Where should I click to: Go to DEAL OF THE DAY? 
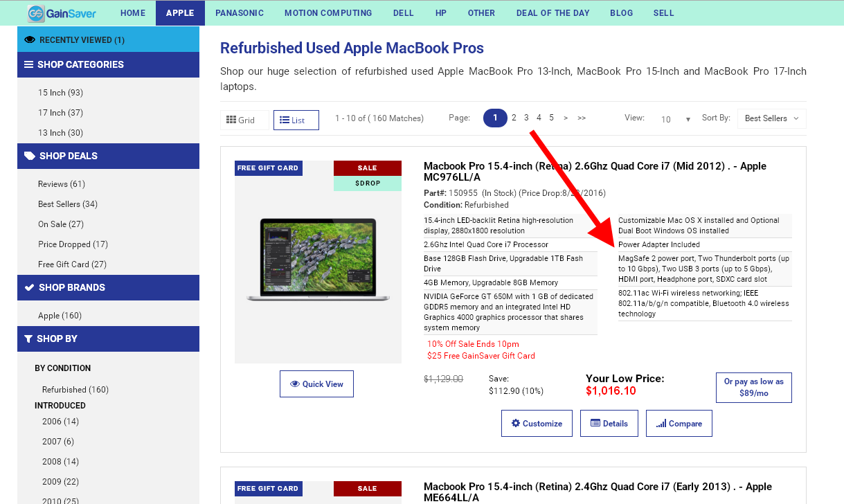click(553, 13)
